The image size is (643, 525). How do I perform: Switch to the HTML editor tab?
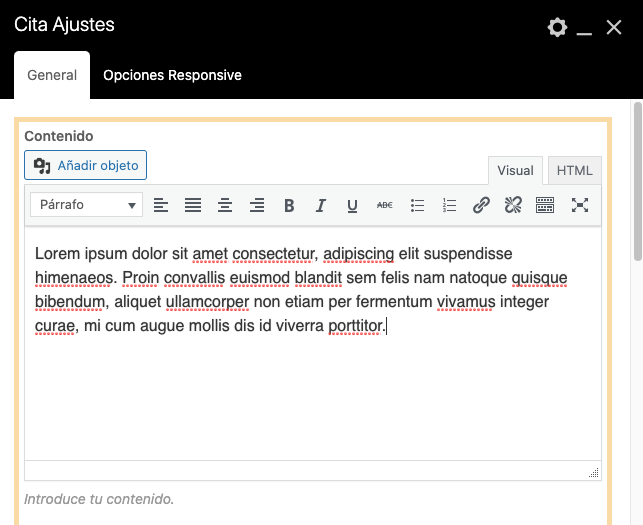(x=574, y=171)
